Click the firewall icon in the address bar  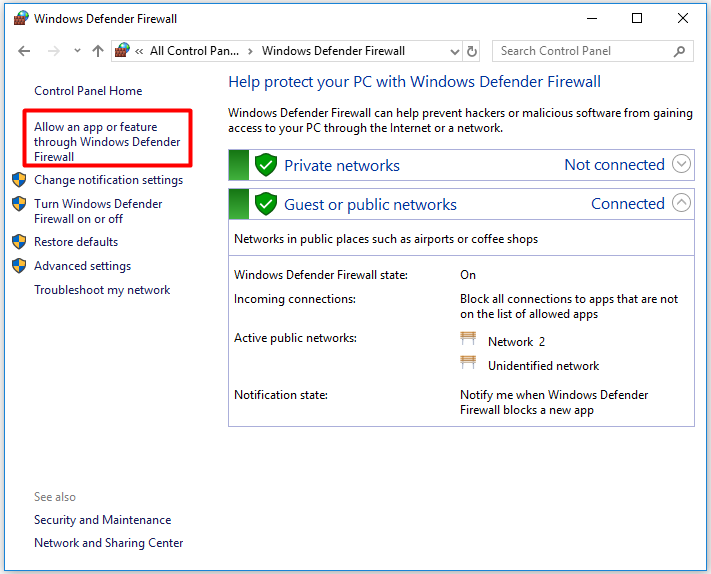[123, 51]
